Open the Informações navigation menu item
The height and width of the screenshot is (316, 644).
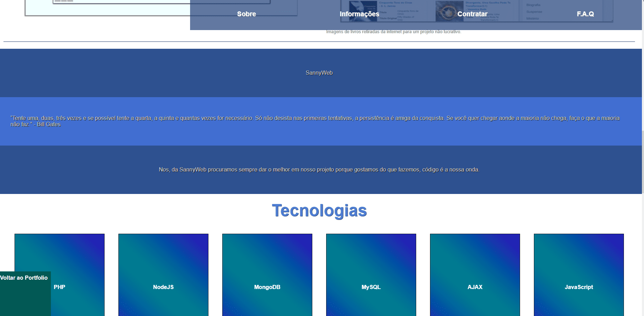click(359, 14)
